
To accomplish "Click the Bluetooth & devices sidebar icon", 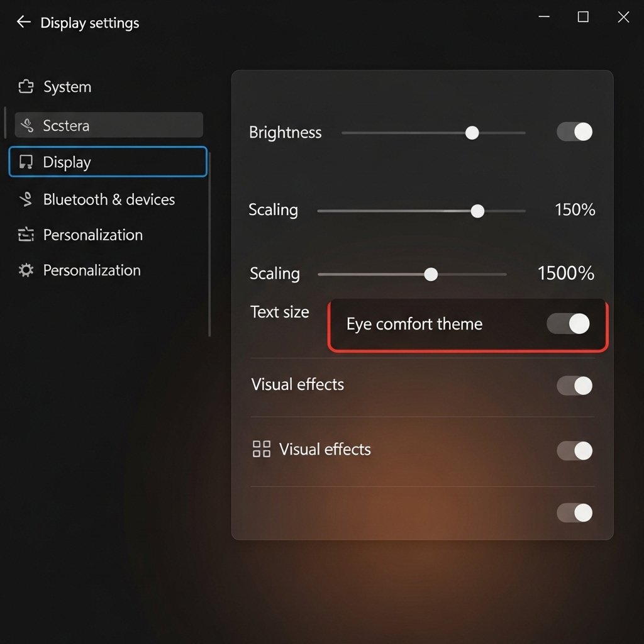I will [x=26, y=199].
